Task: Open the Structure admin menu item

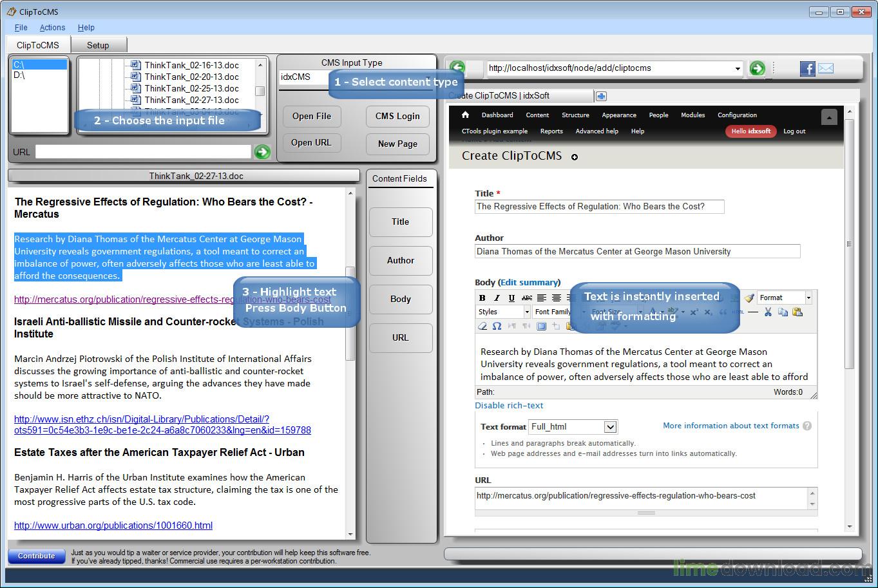Action: click(x=575, y=115)
